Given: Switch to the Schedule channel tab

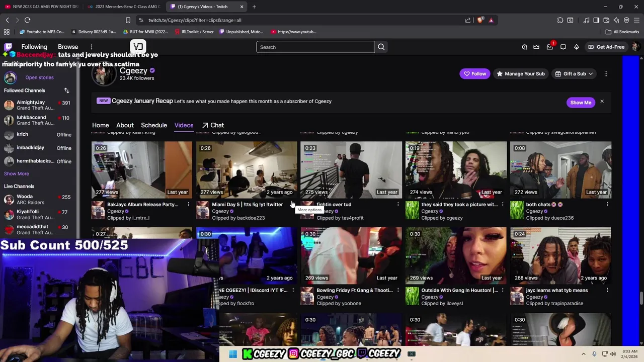Looking at the screenshot, I should click(154, 125).
